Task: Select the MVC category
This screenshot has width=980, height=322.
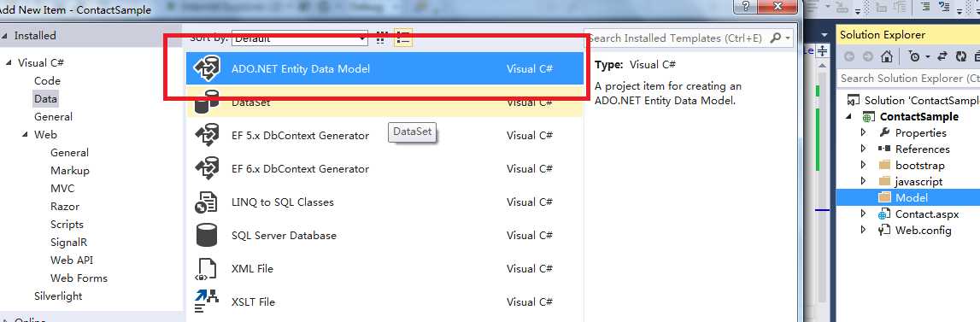Action: 62,188
